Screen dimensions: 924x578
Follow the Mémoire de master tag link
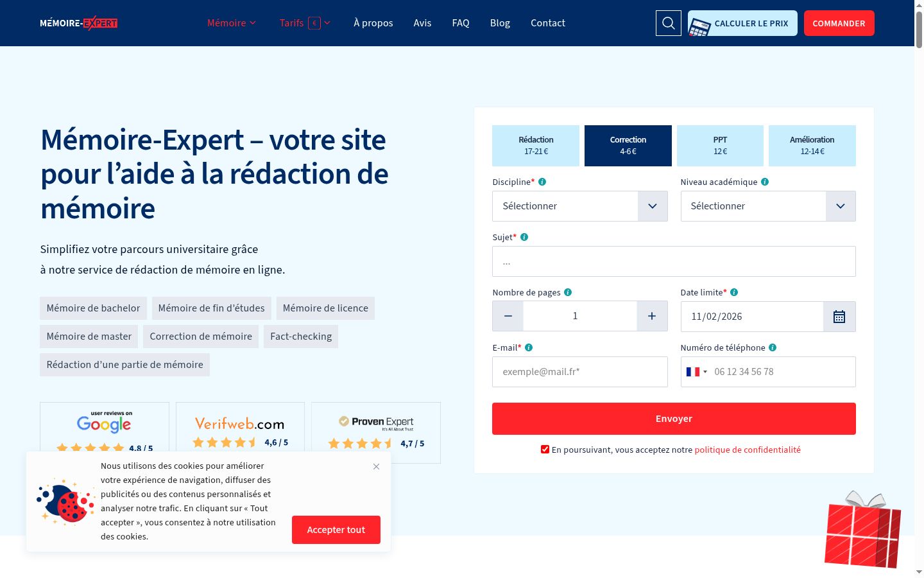[x=89, y=337]
